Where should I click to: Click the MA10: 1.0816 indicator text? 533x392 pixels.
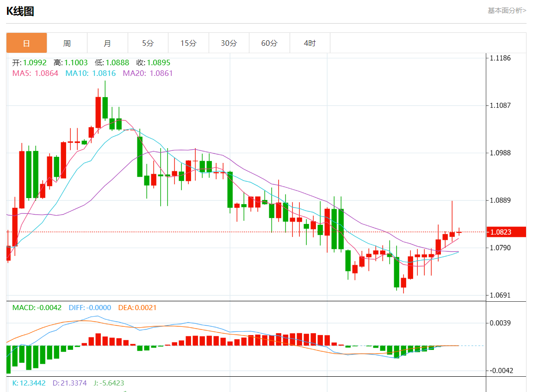click(90, 73)
